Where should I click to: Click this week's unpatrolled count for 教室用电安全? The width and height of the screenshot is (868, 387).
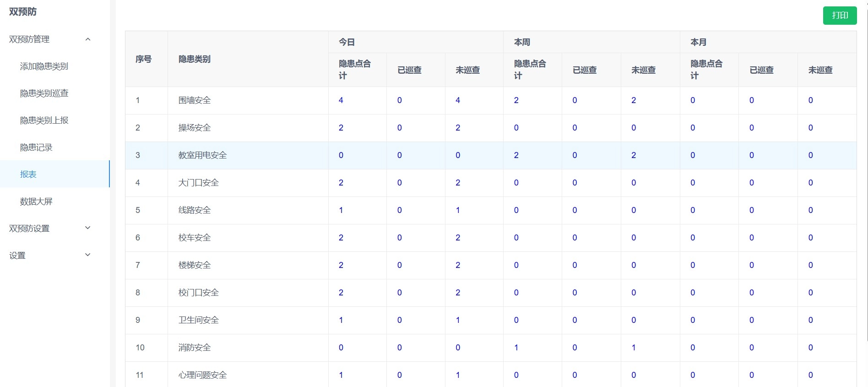(x=634, y=155)
